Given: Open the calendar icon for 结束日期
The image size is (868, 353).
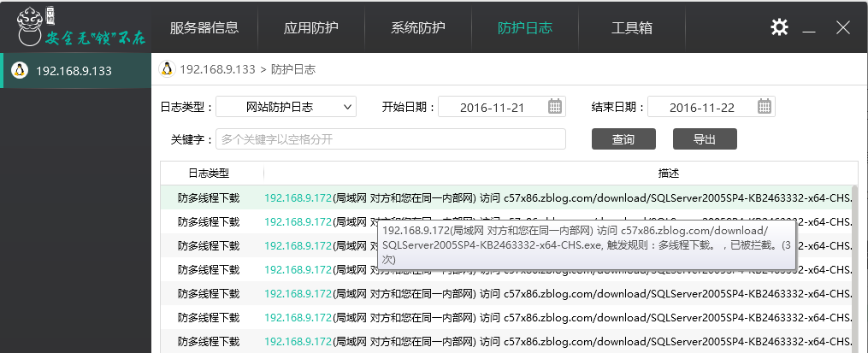Looking at the screenshot, I should [x=765, y=106].
